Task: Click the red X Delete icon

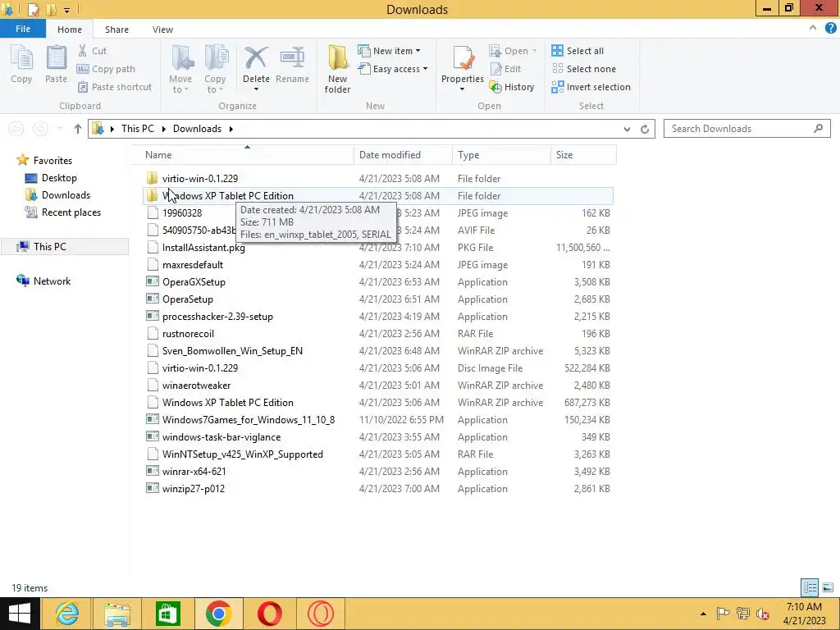Action: 256,58
